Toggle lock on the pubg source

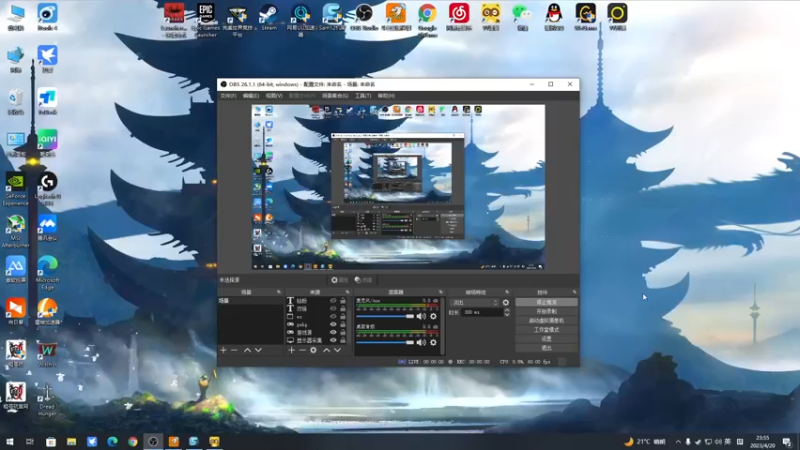coord(343,324)
